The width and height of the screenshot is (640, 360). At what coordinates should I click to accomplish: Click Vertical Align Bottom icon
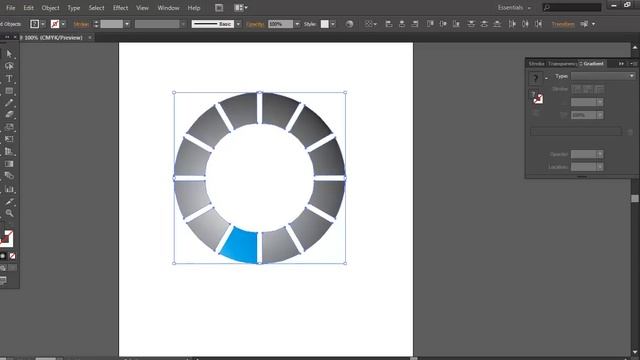pos(456,24)
